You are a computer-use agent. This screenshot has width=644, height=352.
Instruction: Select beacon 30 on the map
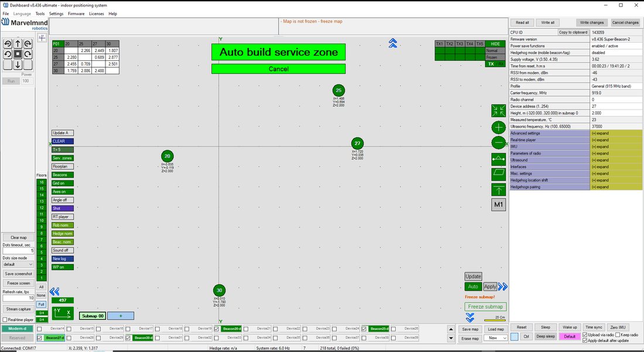pos(220,291)
